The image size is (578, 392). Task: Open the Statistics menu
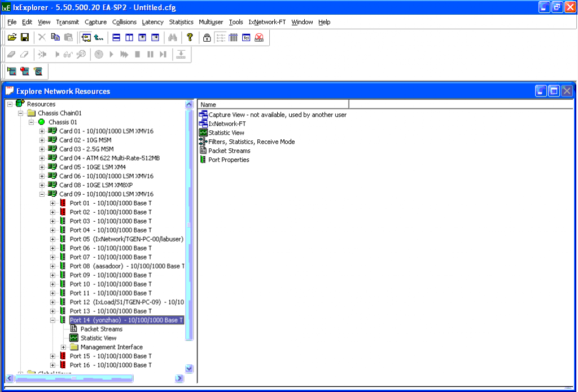point(181,22)
